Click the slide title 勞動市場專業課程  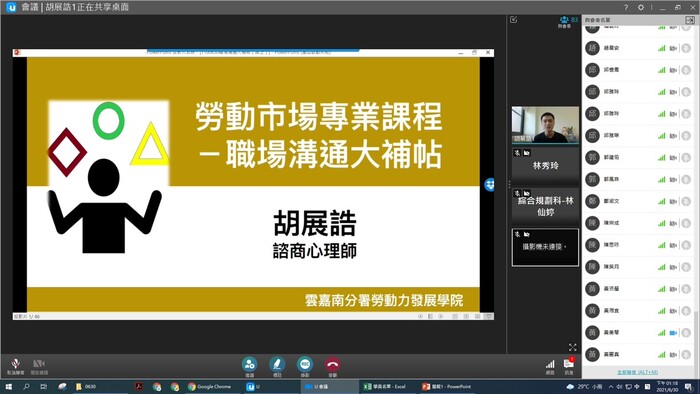[x=319, y=116]
